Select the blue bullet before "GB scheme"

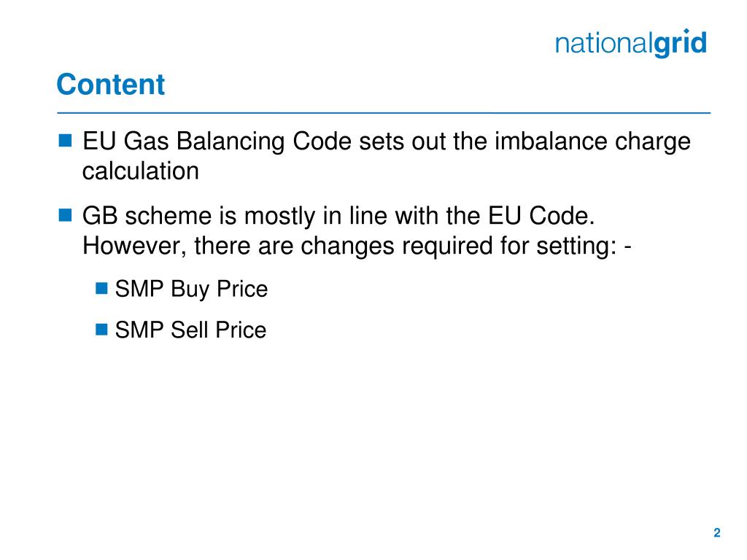[65, 215]
